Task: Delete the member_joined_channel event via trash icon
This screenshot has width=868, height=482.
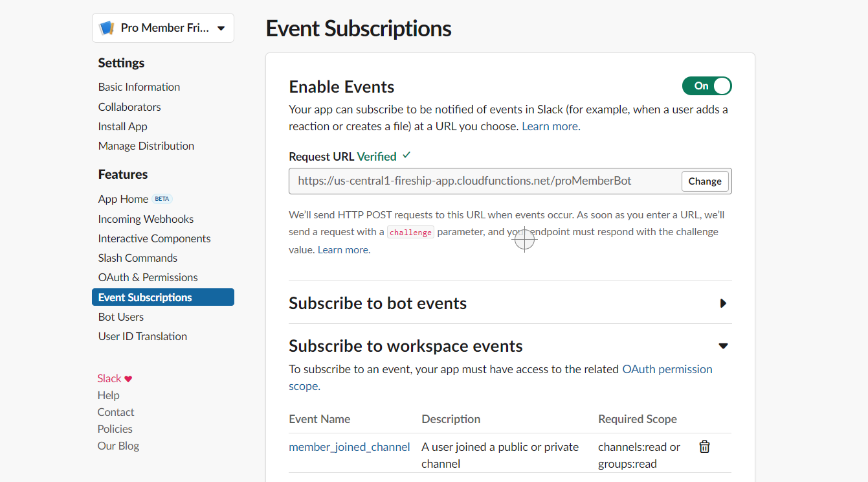Action: (x=704, y=446)
